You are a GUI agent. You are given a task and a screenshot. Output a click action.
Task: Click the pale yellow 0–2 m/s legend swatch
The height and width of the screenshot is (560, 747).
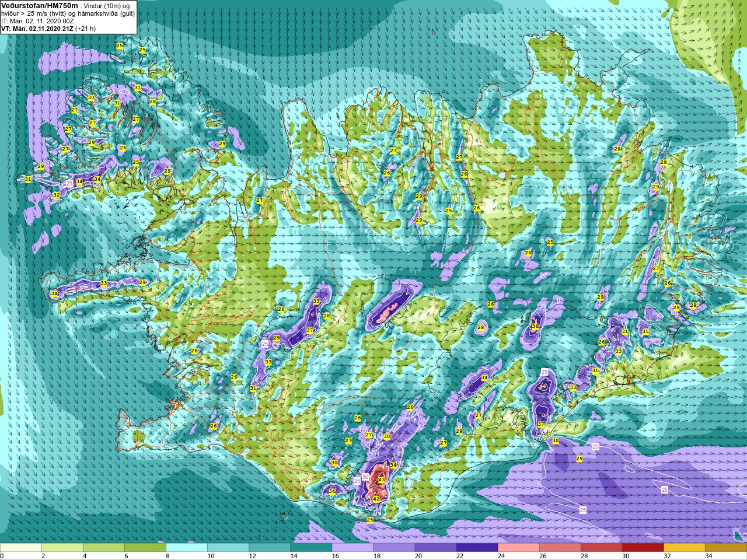pos(21,548)
